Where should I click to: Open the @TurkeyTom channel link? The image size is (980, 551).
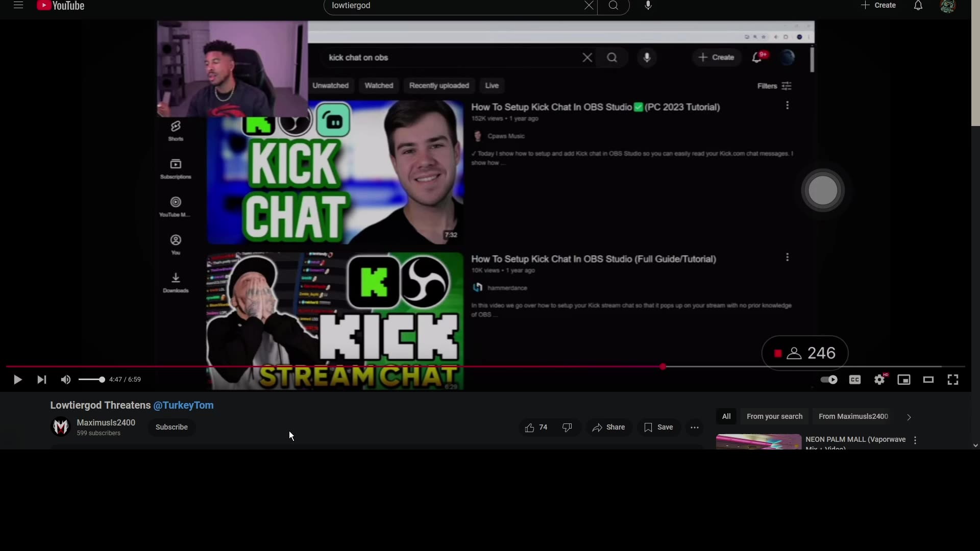point(183,405)
